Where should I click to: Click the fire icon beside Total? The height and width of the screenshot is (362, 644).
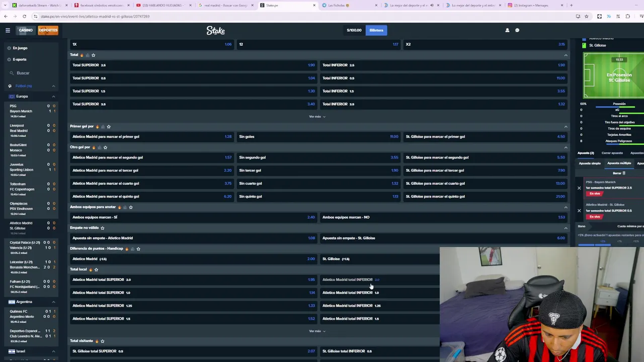82,55
